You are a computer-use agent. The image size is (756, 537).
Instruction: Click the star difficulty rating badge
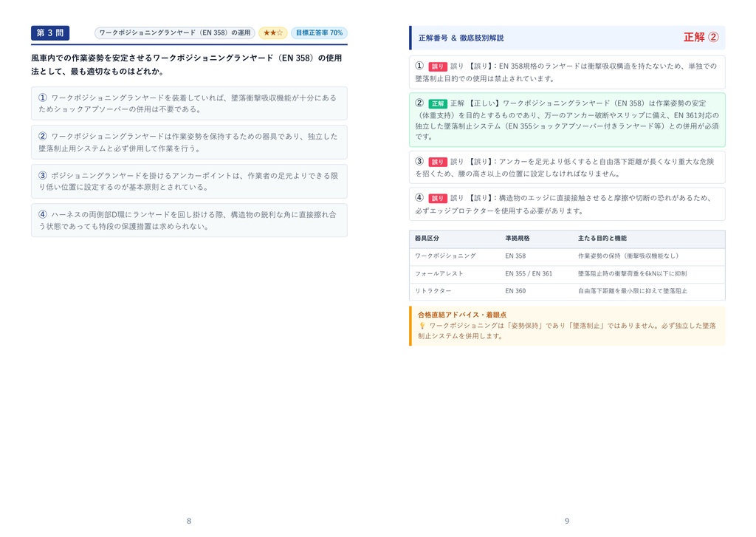coord(273,33)
